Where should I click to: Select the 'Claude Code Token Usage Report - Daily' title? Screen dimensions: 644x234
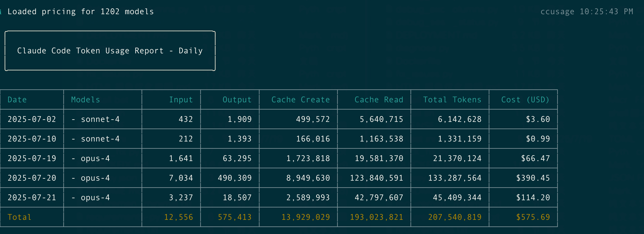coord(110,51)
